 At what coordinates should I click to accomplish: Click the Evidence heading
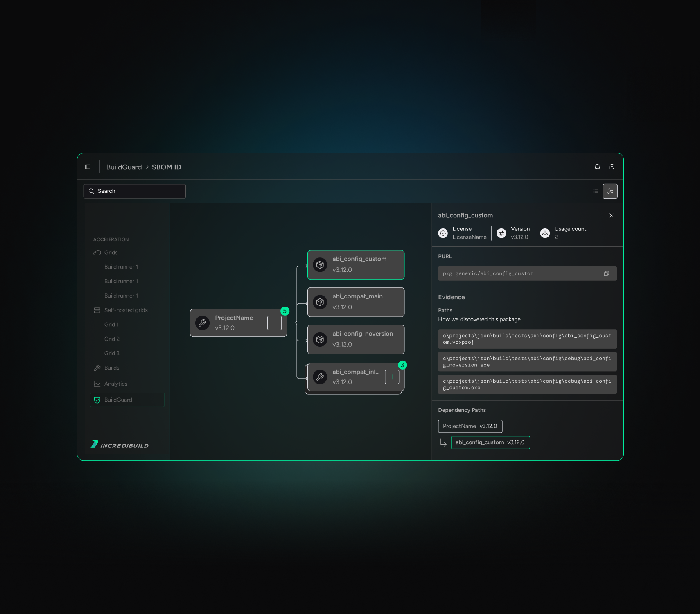tap(452, 297)
